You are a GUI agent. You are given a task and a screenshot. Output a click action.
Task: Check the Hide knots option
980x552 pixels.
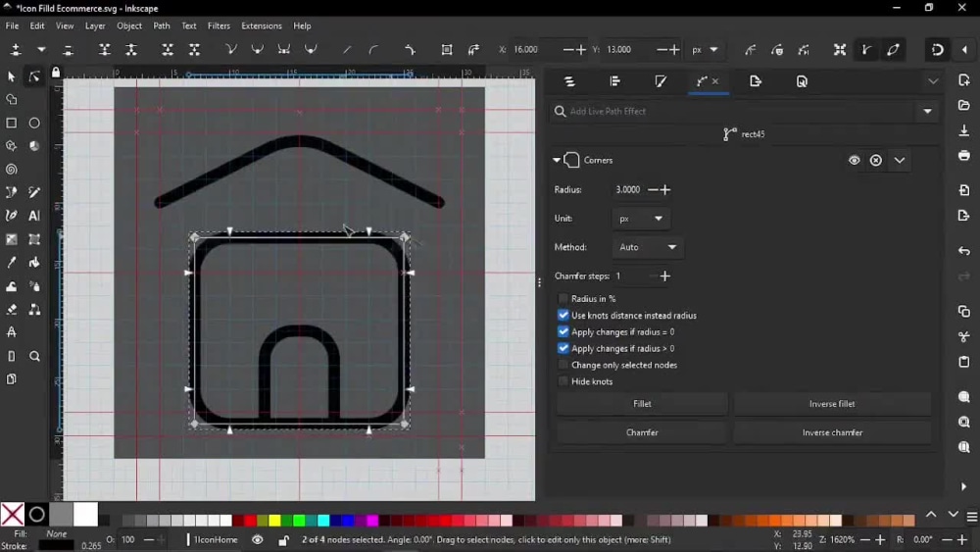563,381
